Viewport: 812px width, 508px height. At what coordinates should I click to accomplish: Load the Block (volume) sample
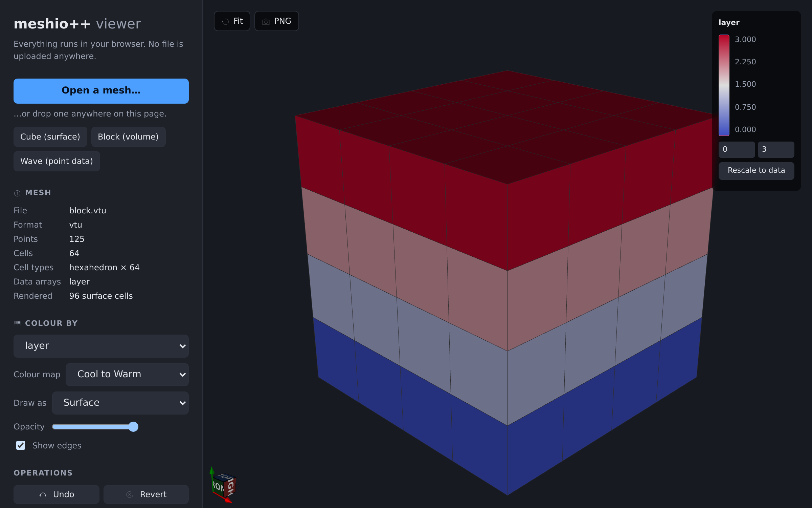[128, 137]
